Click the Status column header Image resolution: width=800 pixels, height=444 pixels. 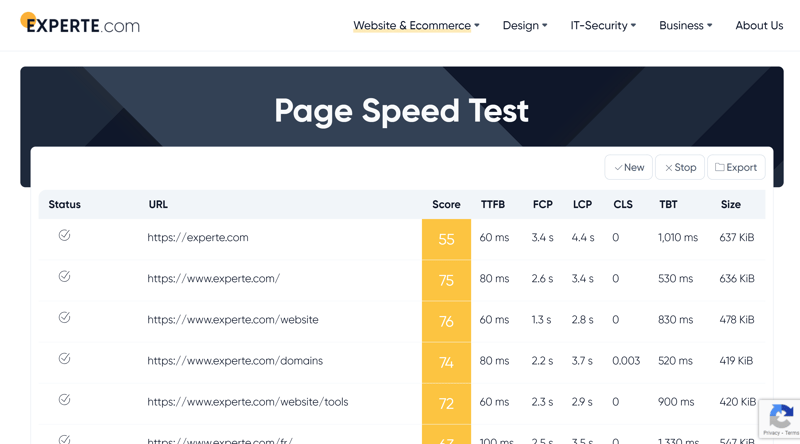65,205
